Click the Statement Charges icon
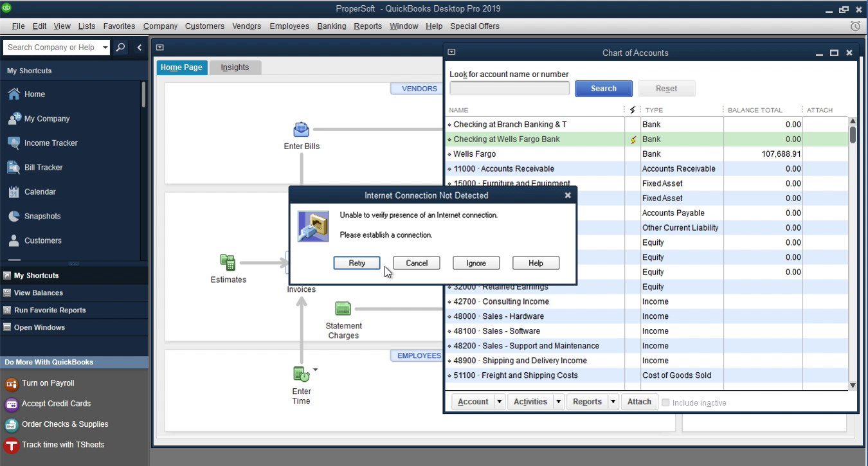 pyautogui.click(x=343, y=309)
